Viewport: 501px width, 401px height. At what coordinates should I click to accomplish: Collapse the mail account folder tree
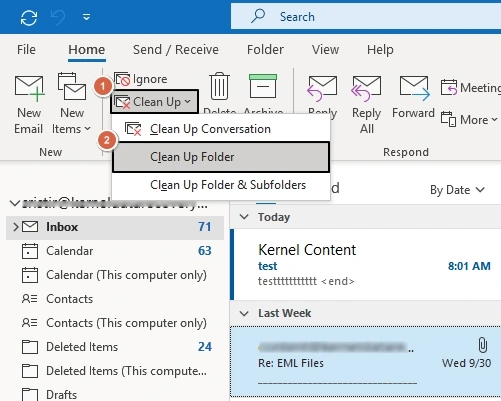14,203
